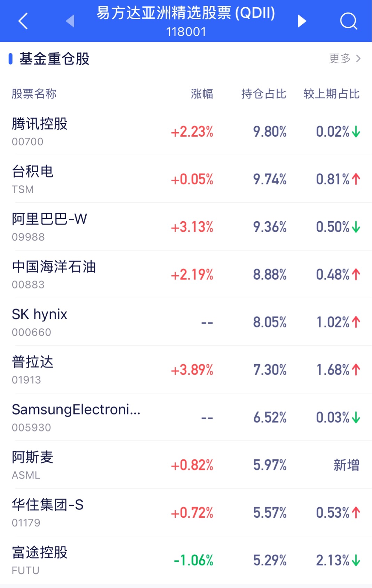Go to previous fund with left triangle
This screenshot has width=372, height=588.
(x=70, y=21)
